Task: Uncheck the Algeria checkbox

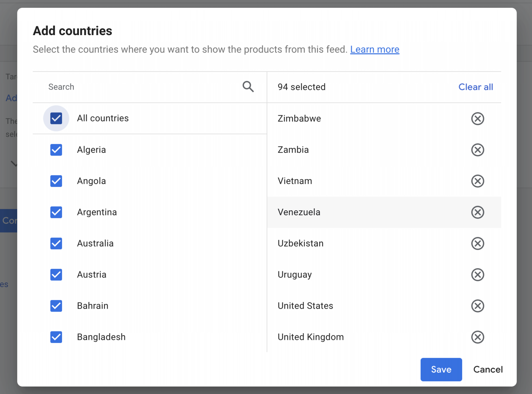Action: tap(56, 150)
